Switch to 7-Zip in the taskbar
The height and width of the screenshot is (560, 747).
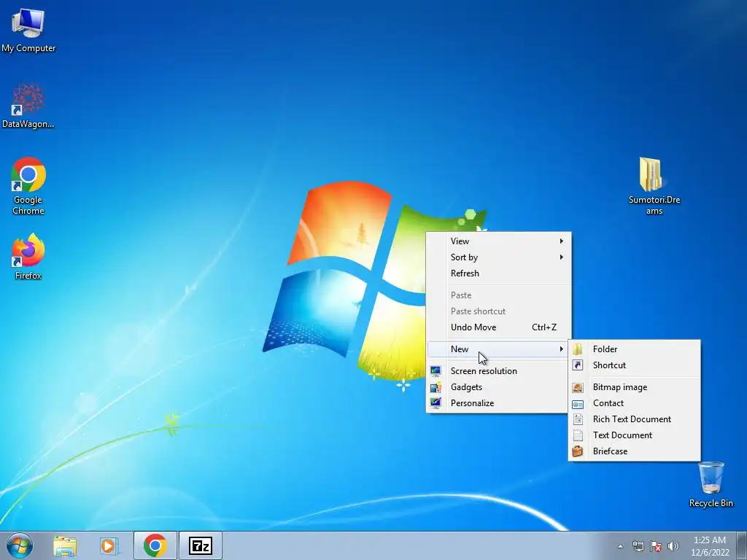click(x=200, y=545)
